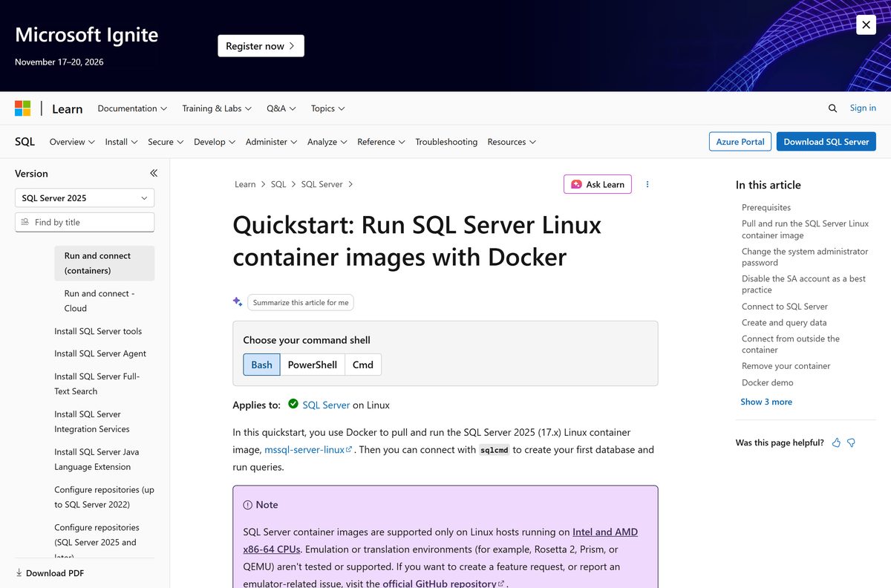The height and width of the screenshot is (588, 891).
Task: Go to Troubleshooting
Action: 446,142
